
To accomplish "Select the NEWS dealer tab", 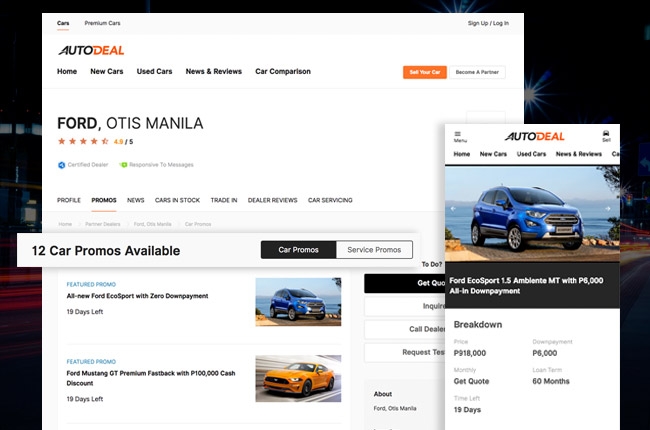I will [136, 200].
